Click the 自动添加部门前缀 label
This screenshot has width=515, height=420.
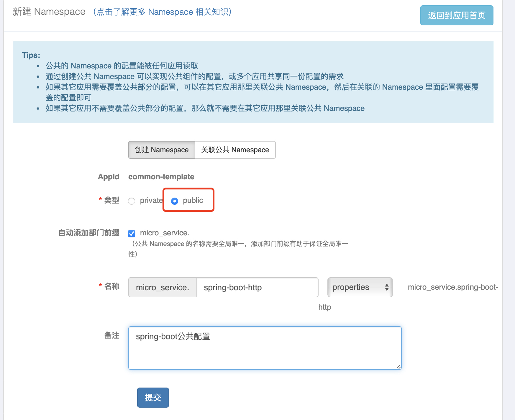(89, 233)
